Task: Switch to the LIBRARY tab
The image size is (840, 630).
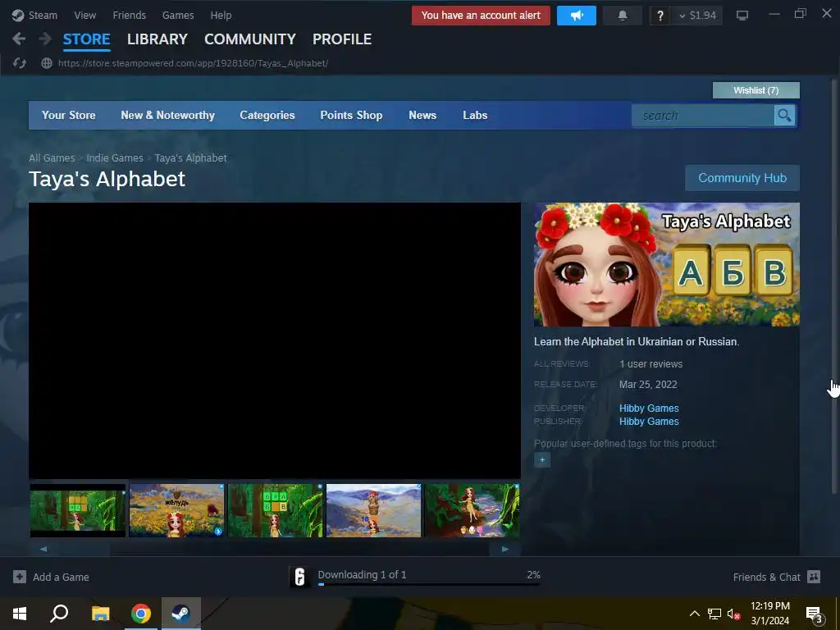Action: click(x=157, y=39)
